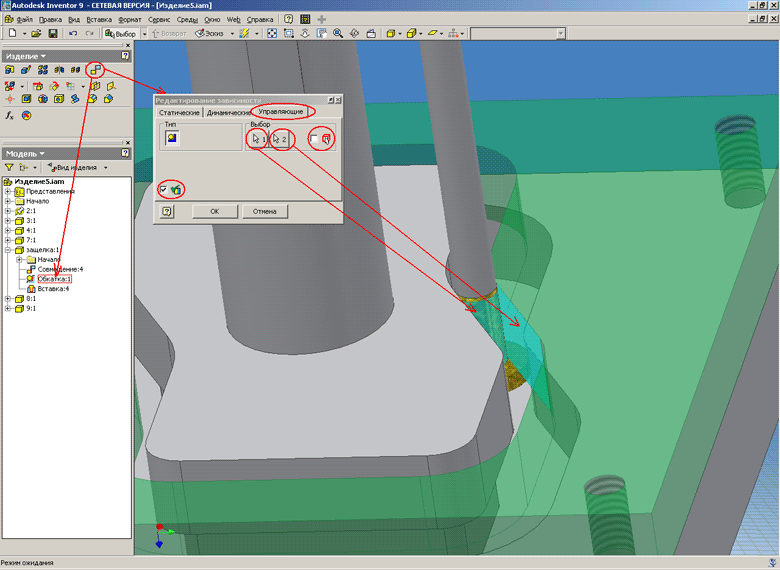
Task: Switch to the Статические tab
Action: coord(179,112)
